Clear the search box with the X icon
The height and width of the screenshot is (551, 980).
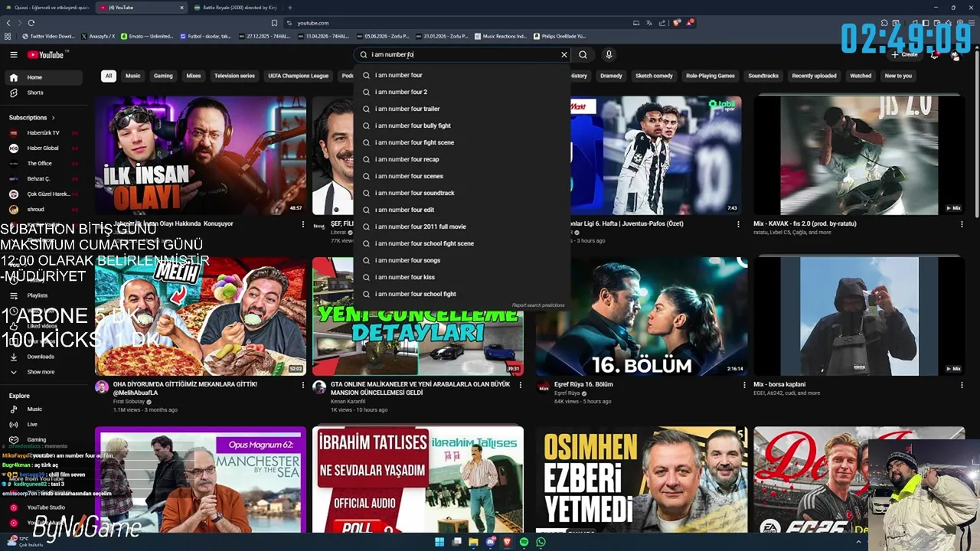(564, 54)
